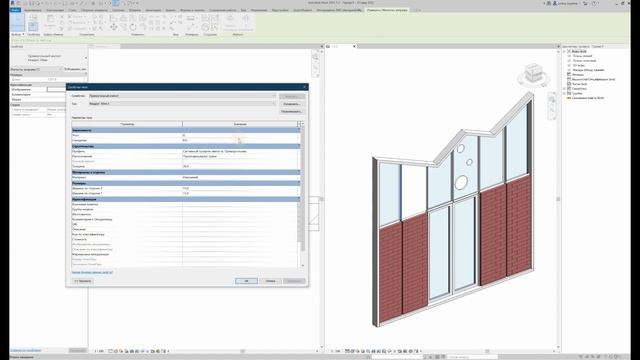This screenshot has height=360, width=640.
Task: Select the Параметр column header
Action: [127, 124]
